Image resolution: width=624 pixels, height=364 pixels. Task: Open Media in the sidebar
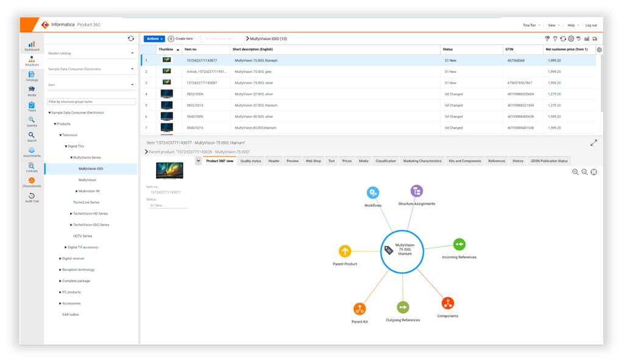[31, 90]
